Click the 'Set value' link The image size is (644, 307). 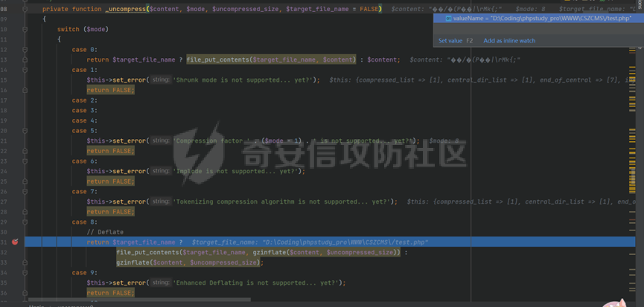(x=456, y=41)
